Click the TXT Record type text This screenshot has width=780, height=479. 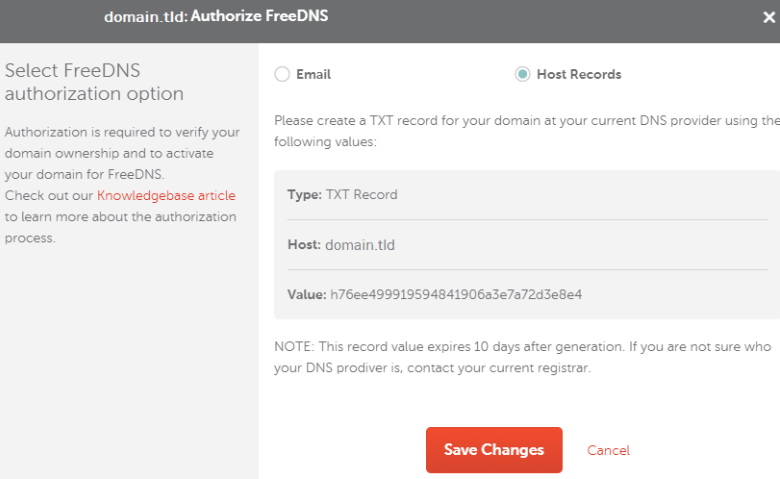click(362, 194)
